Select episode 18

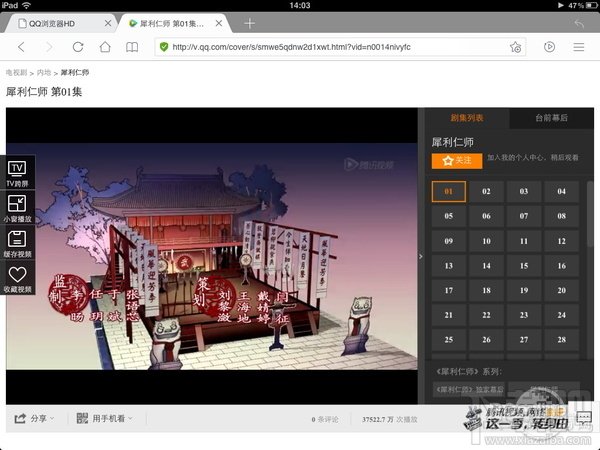click(x=486, y=290)
